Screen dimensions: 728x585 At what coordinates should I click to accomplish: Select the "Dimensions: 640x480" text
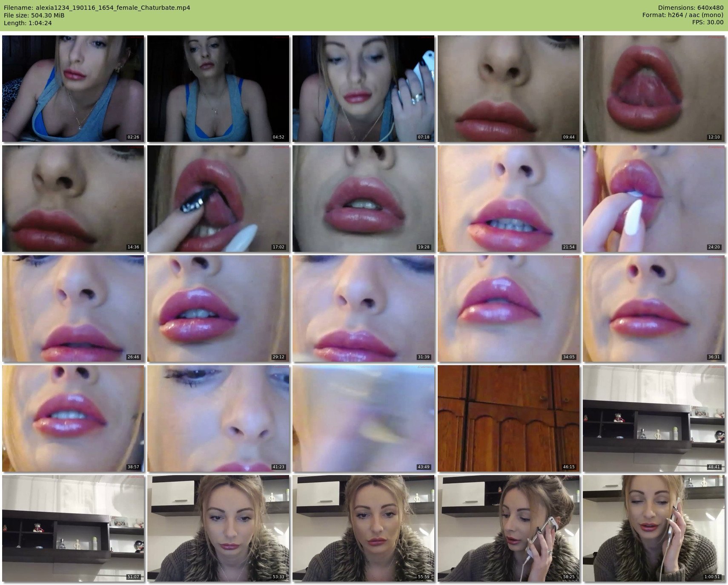pyautogui.click(x=691, y=8)
